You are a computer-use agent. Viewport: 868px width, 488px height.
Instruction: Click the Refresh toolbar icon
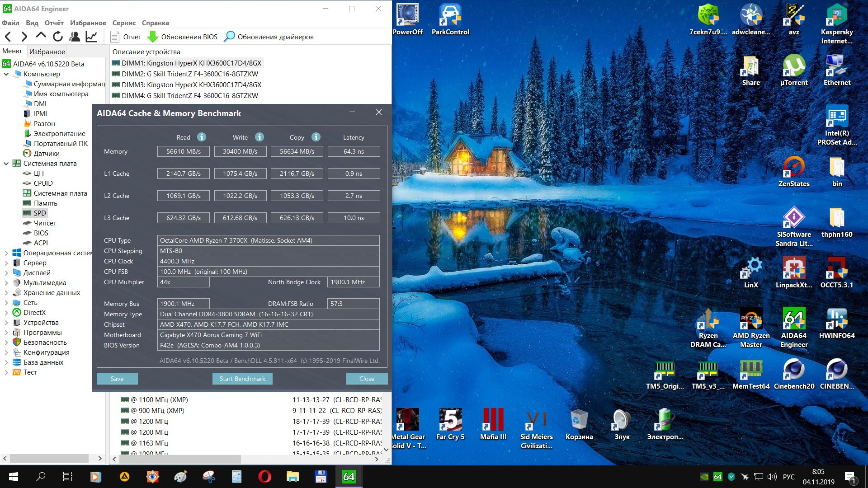pyautogui.click(x=58, y=37)
